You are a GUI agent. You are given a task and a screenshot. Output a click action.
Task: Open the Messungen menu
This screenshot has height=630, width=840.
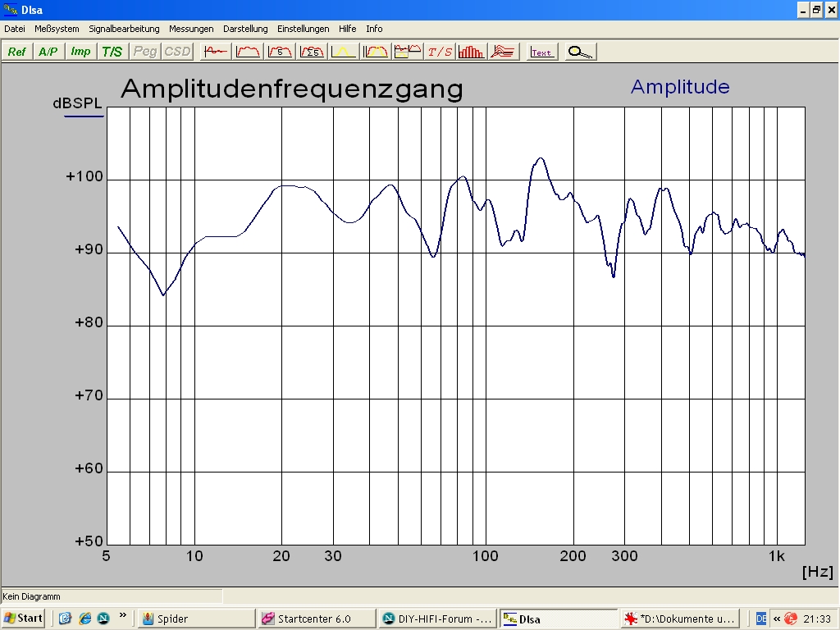(x=191, y=29)
